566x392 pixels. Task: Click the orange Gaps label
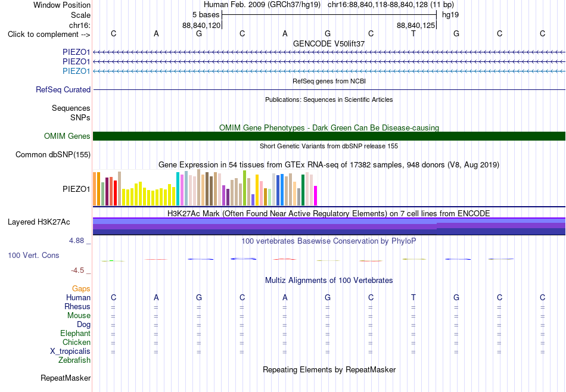pyautogui.click(x=81, y=289)
